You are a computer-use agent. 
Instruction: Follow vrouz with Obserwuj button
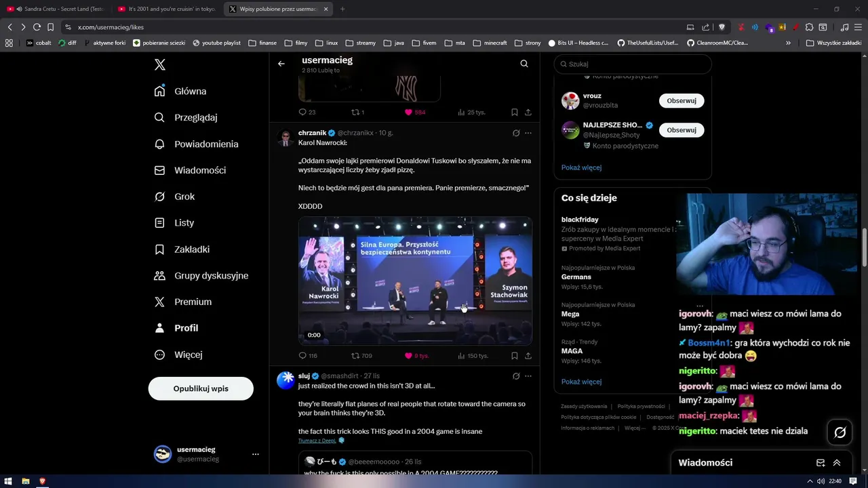[x=682, y=100]
